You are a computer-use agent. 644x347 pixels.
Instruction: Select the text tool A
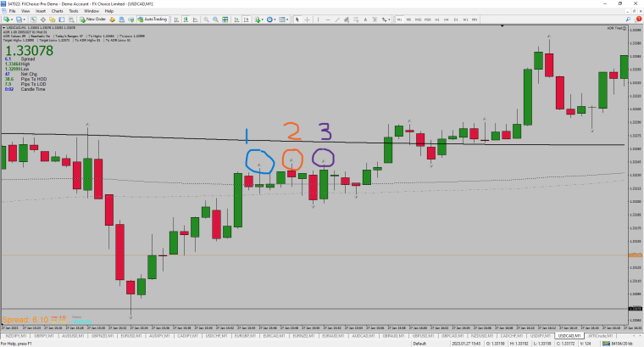point(365,20)
